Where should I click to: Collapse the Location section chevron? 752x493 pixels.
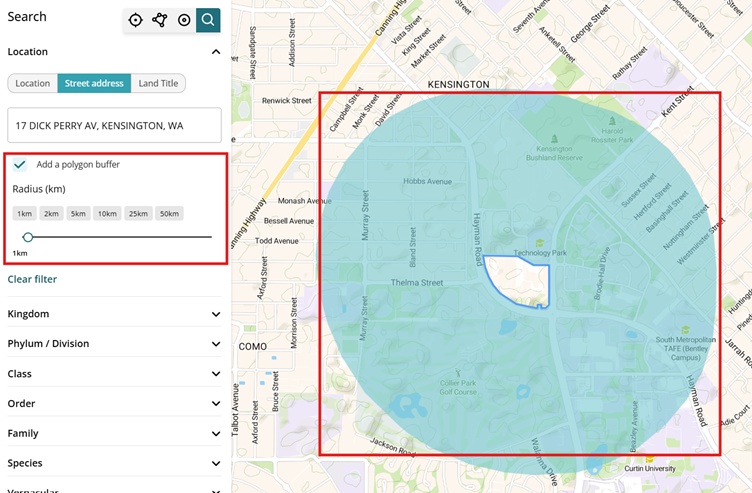click(216, 52)
